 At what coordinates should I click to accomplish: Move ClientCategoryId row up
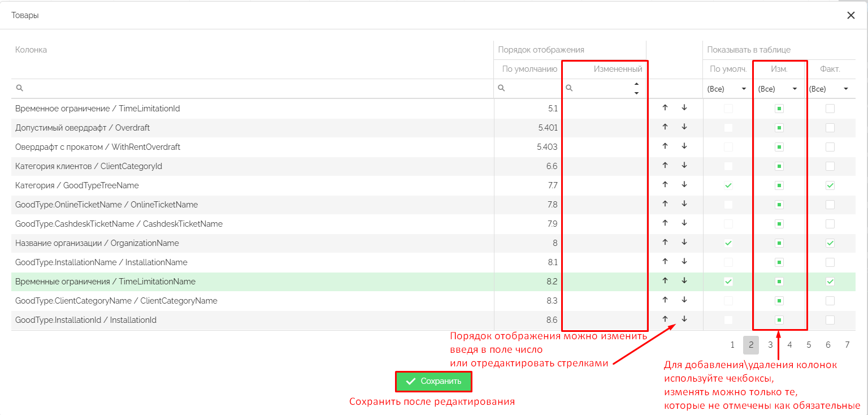(x=665, y=166)
